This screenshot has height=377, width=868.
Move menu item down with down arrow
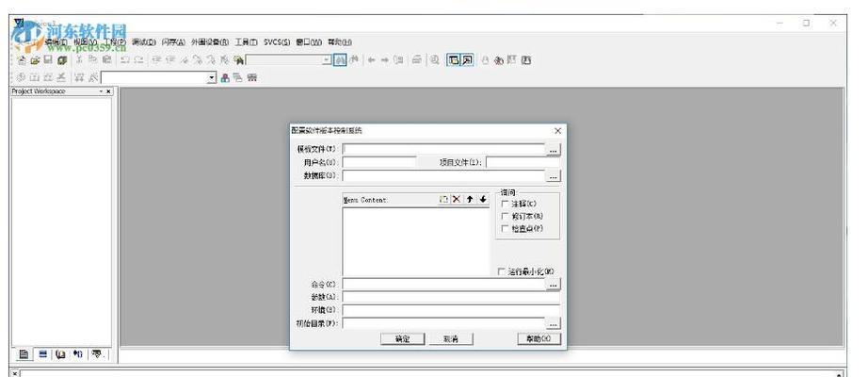click(x=483, y=200)
